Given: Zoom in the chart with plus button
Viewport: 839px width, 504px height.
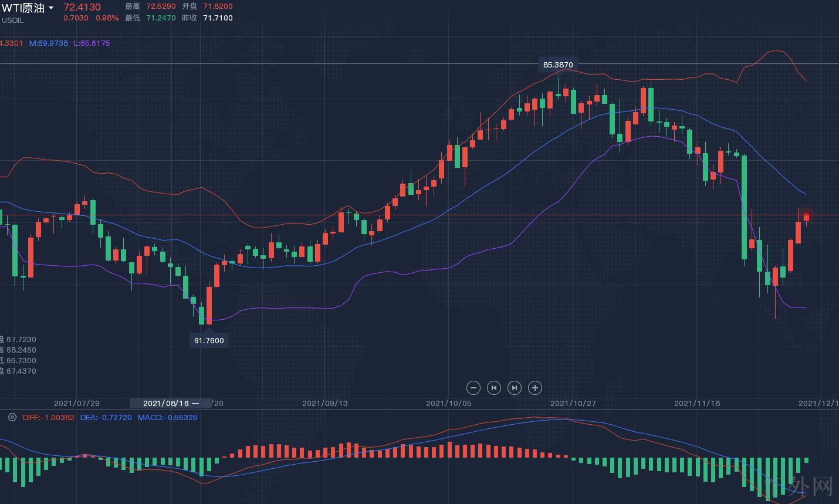Looking at the screenshot, I should tap(534, 388).
